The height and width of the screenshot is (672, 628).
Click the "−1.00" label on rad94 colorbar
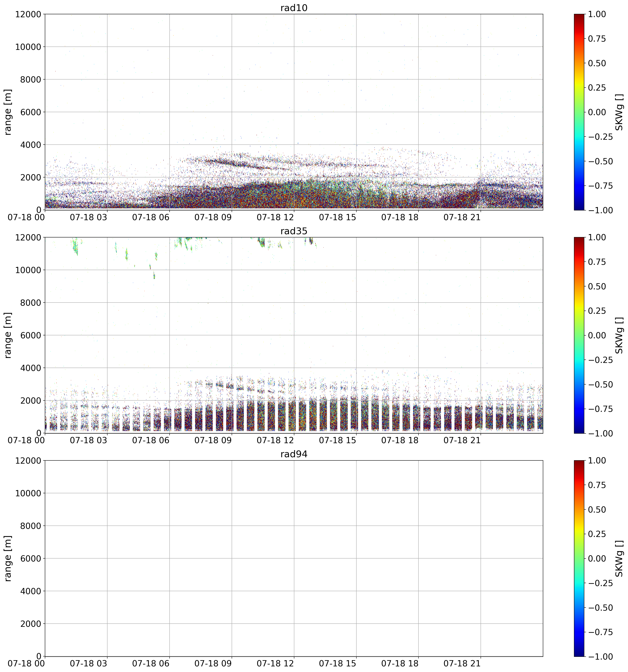(x=600, y=656)
